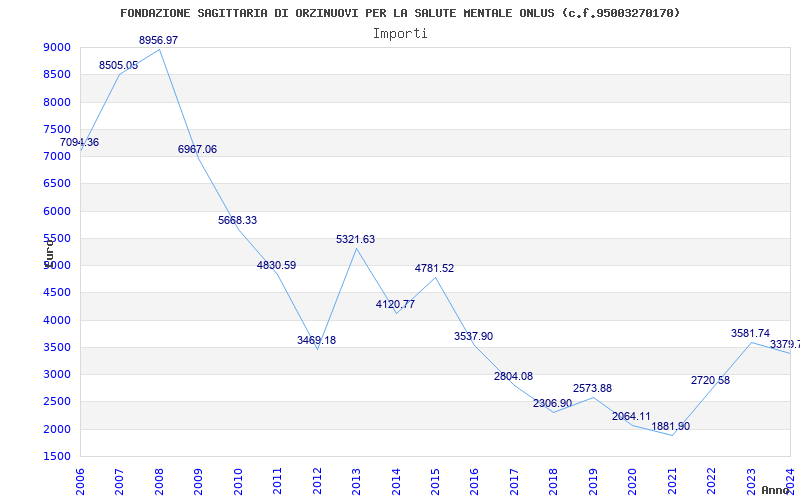Click the 2009 x-axis year label
800x500 pixels.
(198, 481)
